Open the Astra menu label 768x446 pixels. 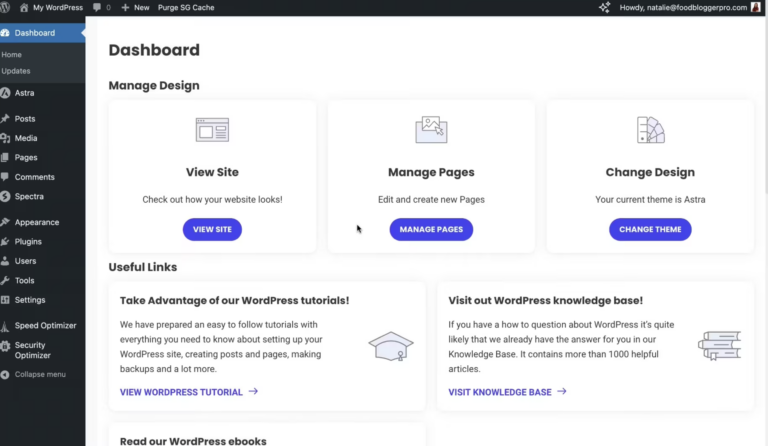point(24,93)
